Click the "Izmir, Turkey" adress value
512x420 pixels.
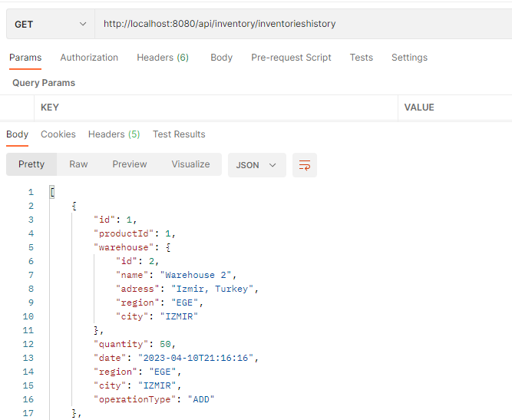click(x=212, y=289)
